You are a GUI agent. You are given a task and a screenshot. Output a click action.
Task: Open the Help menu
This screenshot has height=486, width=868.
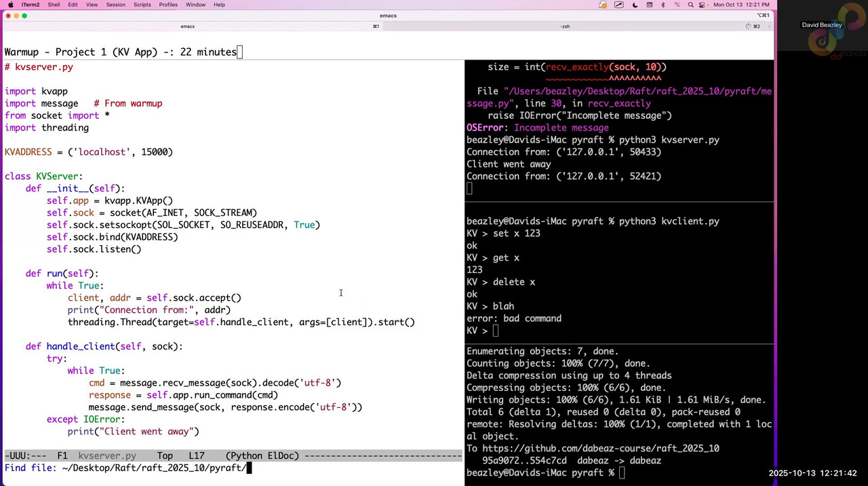219,5
